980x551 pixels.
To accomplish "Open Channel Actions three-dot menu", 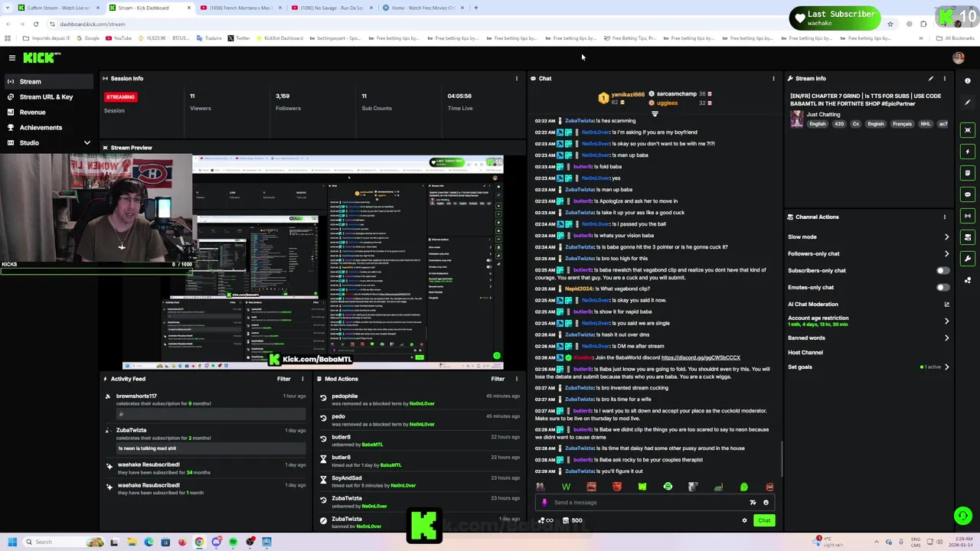I will point(945,217).
